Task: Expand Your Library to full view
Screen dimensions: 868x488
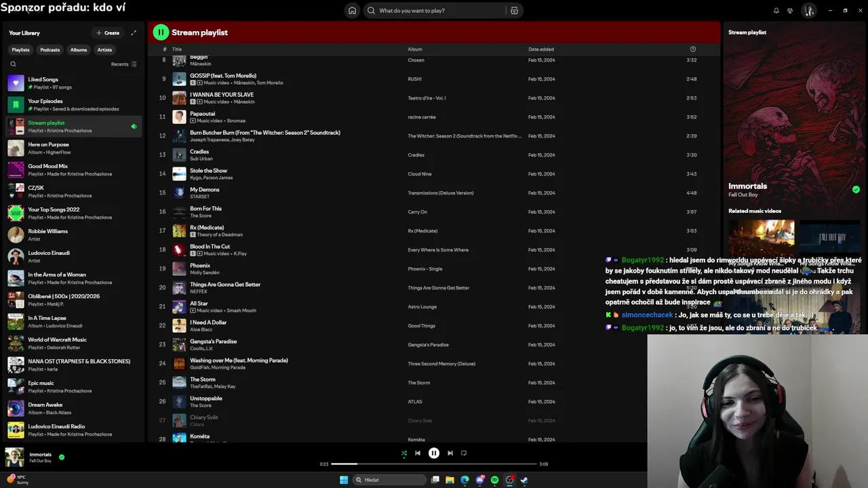Action: click(x=134, y=33)
